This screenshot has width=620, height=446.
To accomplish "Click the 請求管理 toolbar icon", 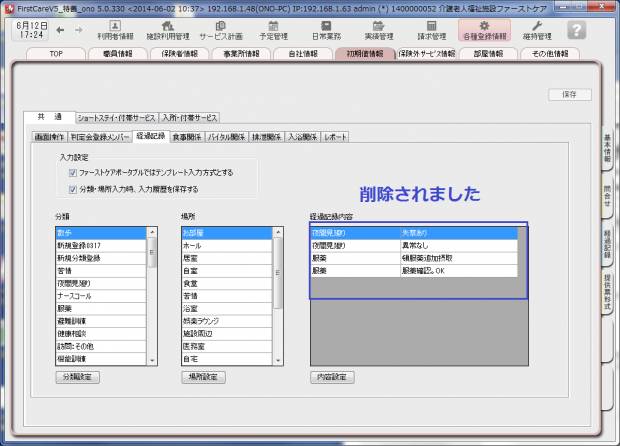I will 431,29.
